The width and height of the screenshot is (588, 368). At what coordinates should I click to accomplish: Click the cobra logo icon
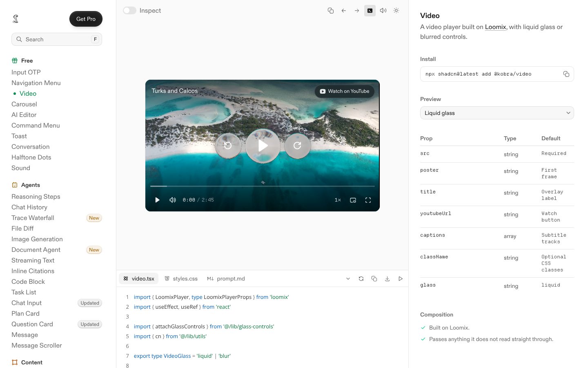[16, 19]
